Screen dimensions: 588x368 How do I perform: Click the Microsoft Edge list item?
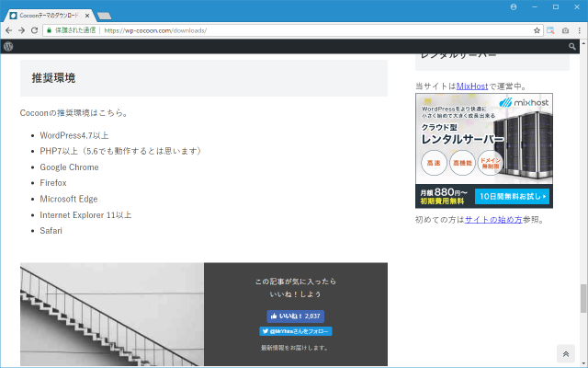click(x=69, y=199)
